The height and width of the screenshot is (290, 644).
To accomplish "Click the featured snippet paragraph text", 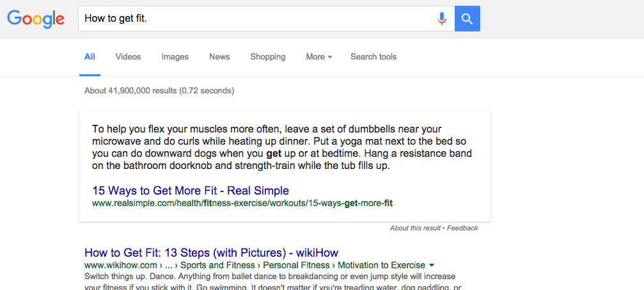I will (x=282, y=148).
